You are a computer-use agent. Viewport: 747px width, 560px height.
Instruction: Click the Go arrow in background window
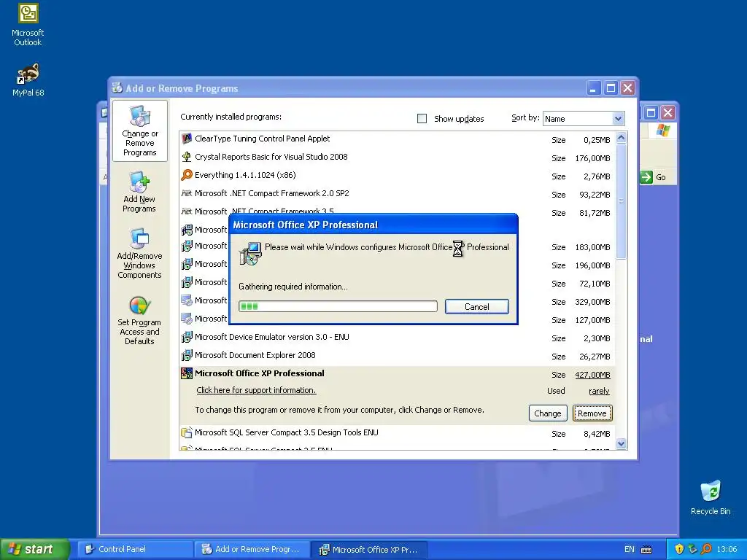coord(646,177)
